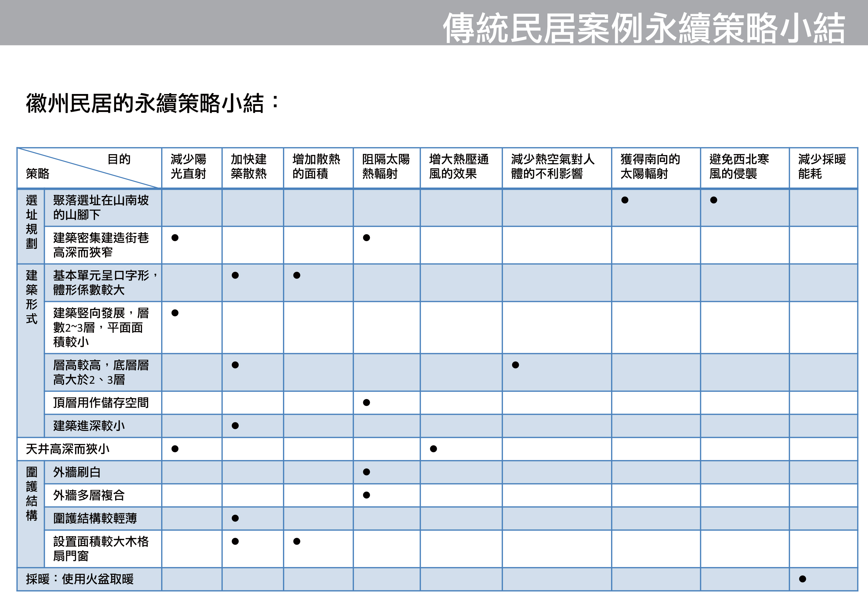
Task: Click the 選址規劃 category cell
Action: pos(31,222)
